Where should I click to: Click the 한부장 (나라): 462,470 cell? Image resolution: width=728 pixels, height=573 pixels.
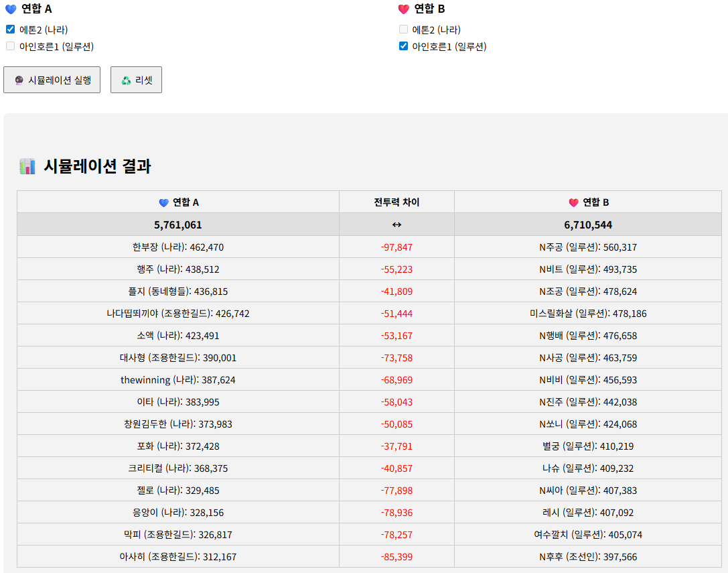[x=177, y=247]
